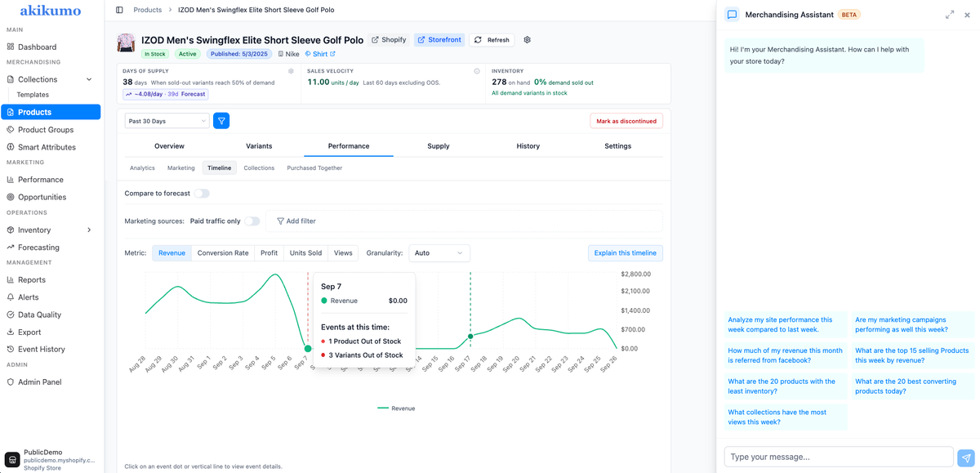Select the Conversion Rate metric
Viewport: 980px width, 473px height.
(223, 253)
